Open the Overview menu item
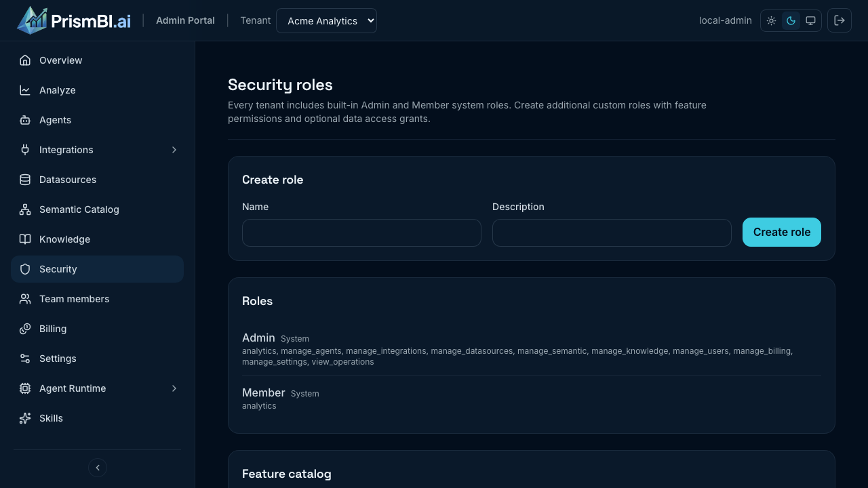This screenshot has width=868, height=488. pos(97,60)
